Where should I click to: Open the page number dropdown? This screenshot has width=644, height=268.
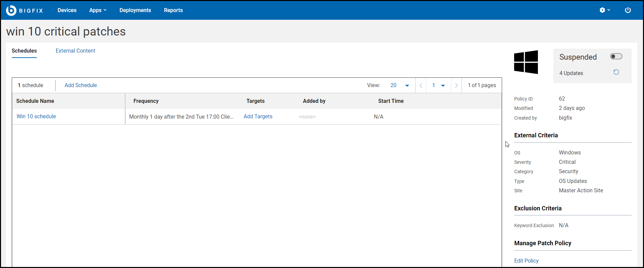tap(438, 85)
